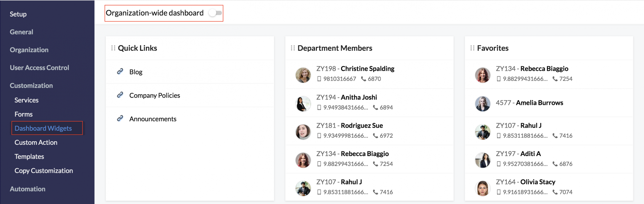The width and height of the screenshot is (644, 204).
Task: Click the Favorites widget drag handle icon
Action: 472,48
